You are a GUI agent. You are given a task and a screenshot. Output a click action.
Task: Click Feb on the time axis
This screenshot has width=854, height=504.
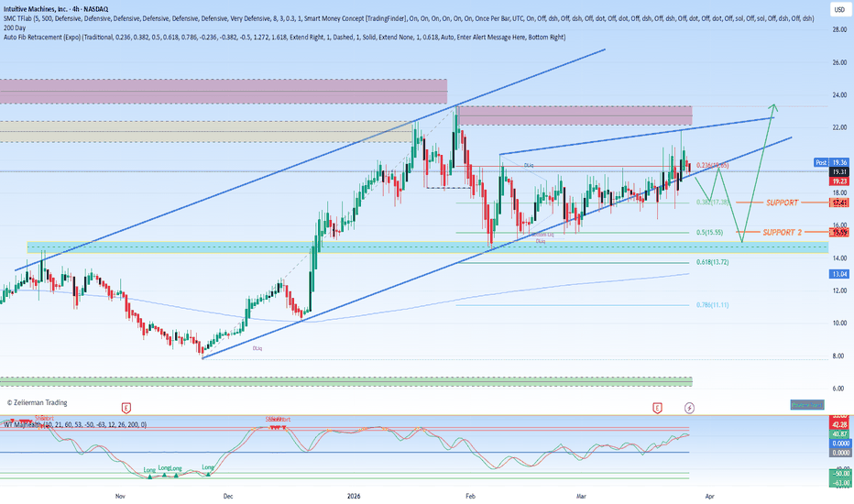470,496
